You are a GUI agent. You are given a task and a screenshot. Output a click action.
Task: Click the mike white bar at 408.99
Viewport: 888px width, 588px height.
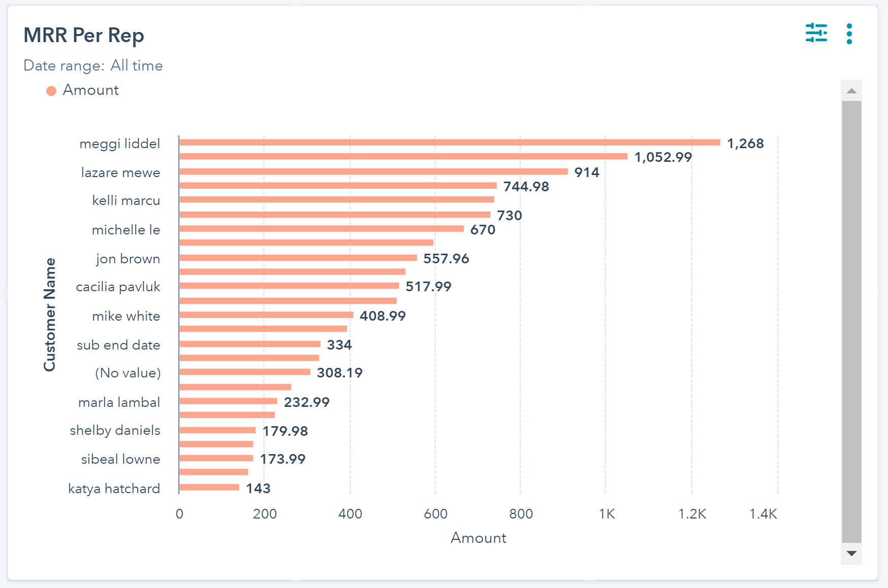[x=266, y=315]
